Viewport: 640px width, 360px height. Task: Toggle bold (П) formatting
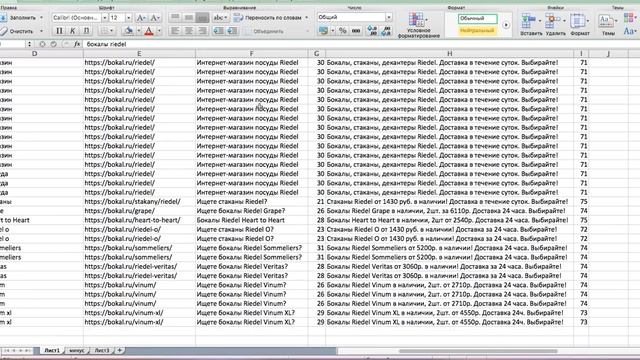(59, 31)
